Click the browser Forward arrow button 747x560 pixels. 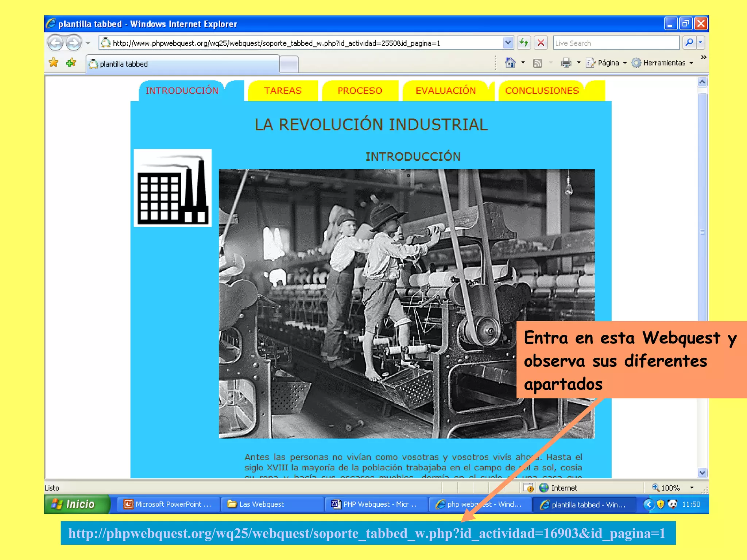pyautogui.click(x=74, y=43)
